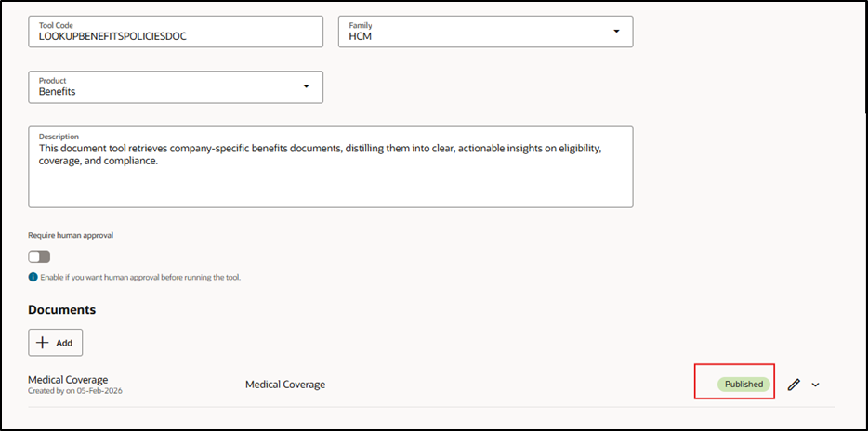
Task: Select the Medical Coverage document name
Action: point(68,380)
